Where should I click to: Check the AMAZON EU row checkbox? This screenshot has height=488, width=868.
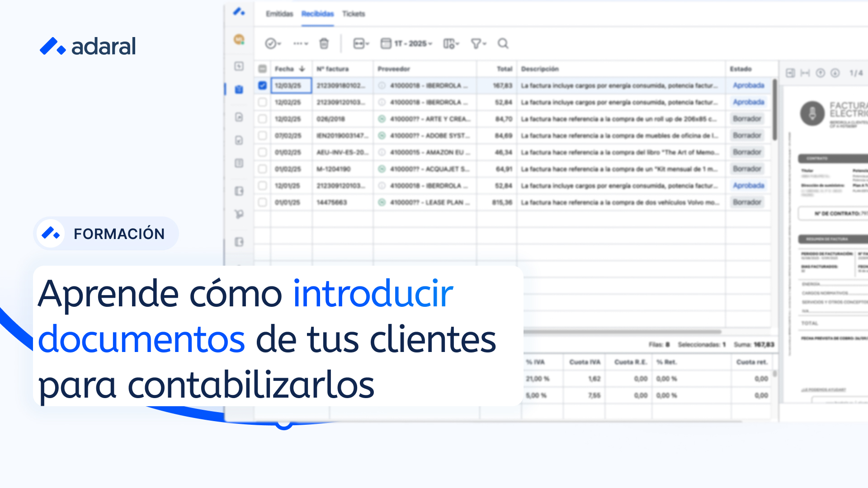click(x=262, y=152)
